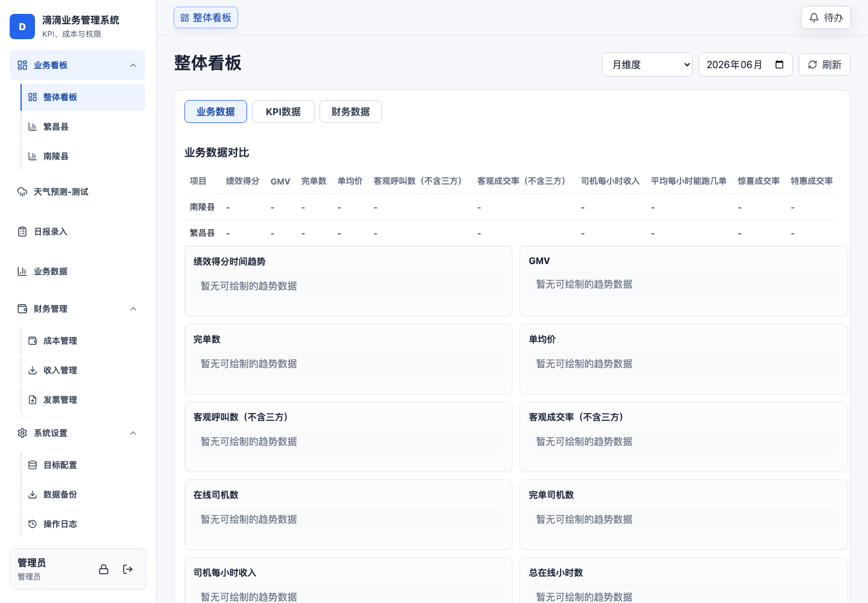The width and height of the screenshot is (868, 603).
Task: Click the 在线司机数 card title
Action: point(216,494)
